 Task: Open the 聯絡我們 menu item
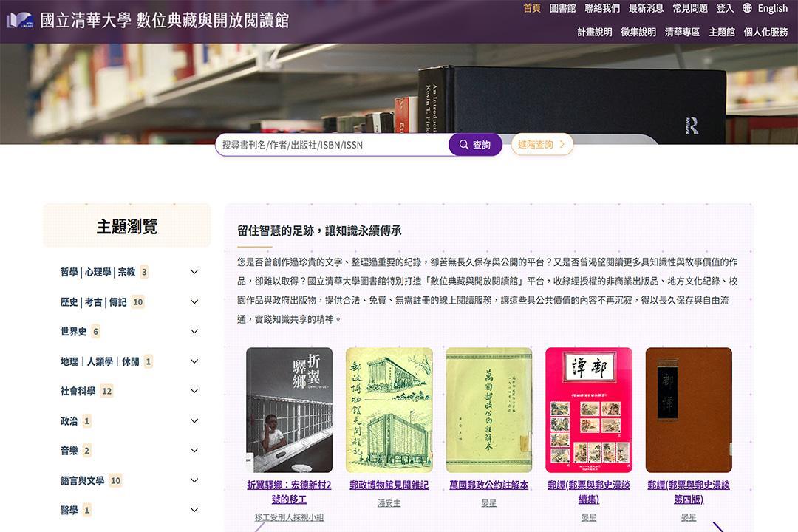click(602, 8)
